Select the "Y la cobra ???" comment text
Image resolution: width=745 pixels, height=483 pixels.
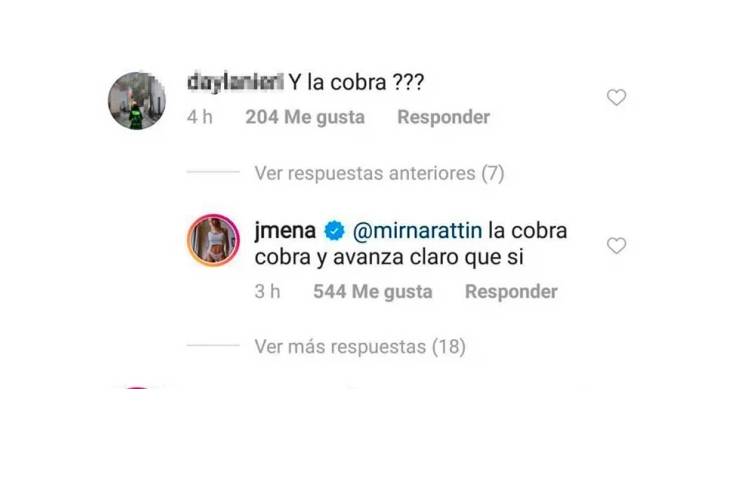coord(356,83)
